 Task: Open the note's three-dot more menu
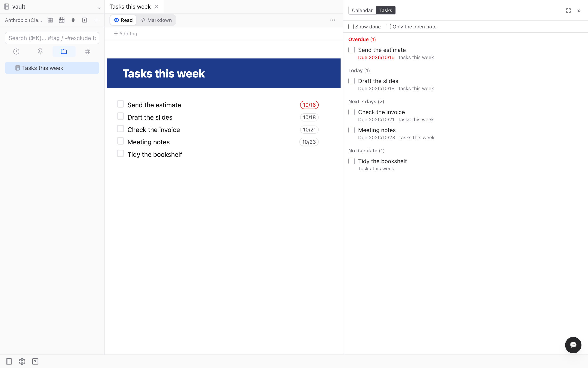coord(333,20)
